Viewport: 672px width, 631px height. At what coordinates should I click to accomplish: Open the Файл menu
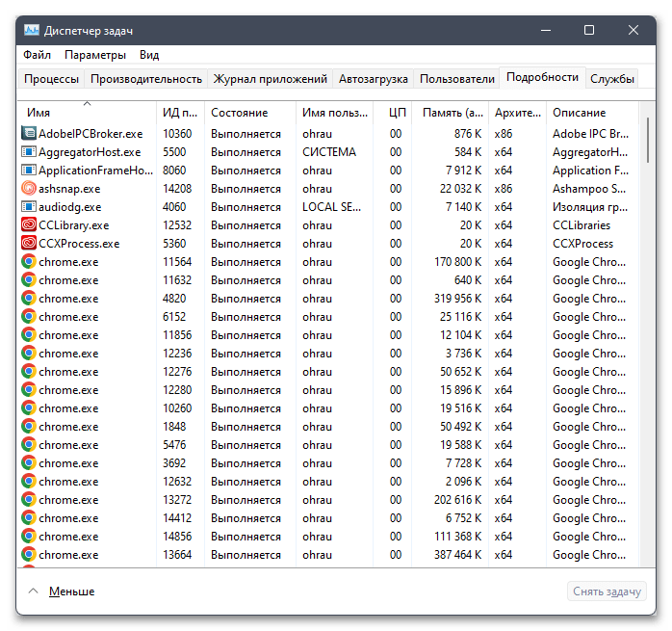(x=37, y=55)
